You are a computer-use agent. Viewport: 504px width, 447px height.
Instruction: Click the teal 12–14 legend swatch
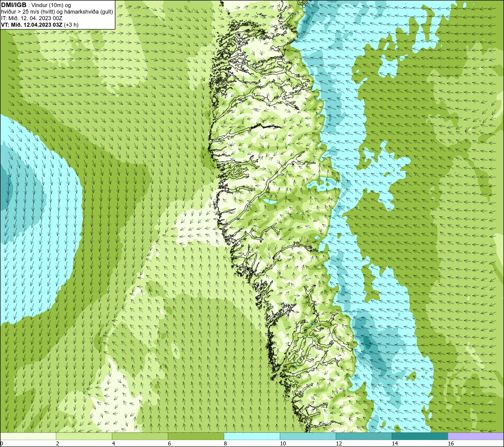click(364, 436)
